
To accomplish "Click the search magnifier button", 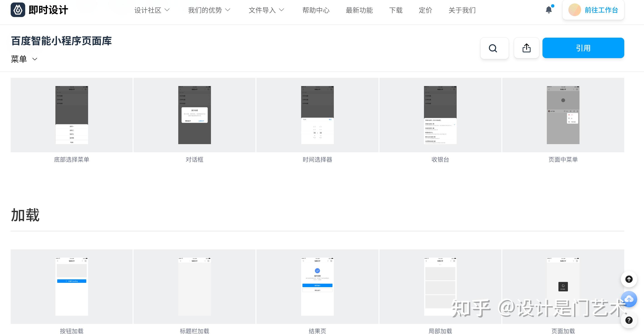I will coord(494,48).
